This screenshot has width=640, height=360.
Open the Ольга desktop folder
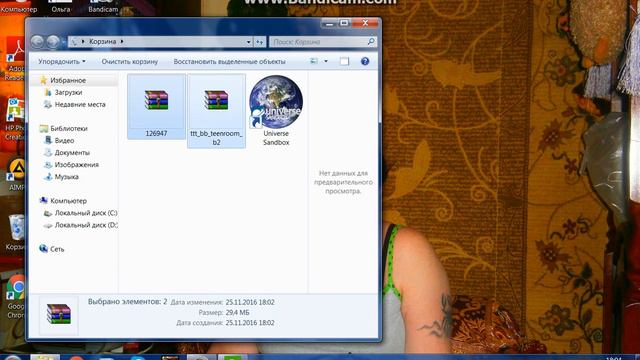[60, 7]
